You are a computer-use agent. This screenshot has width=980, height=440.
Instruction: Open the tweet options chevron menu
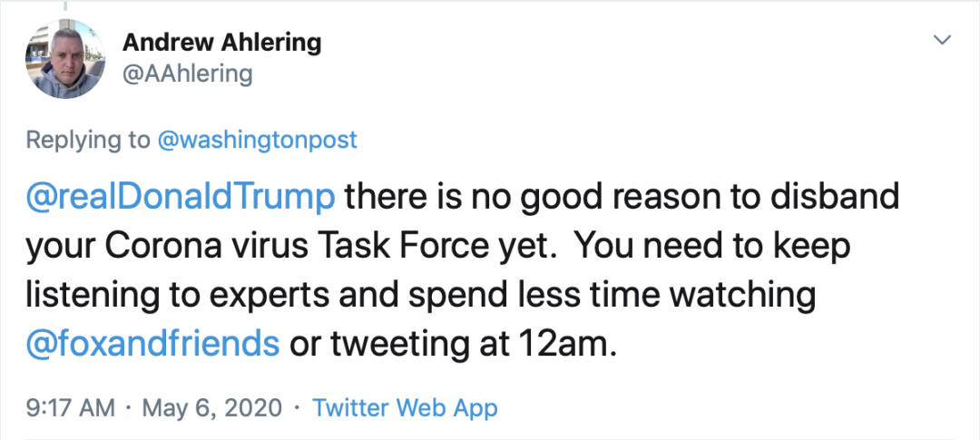(942, 40)
